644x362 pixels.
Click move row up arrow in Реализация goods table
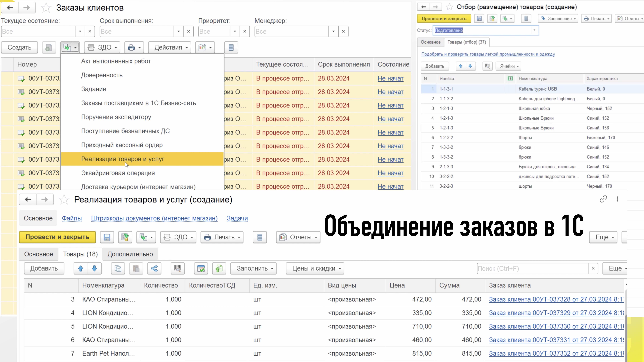coord(80,268)
